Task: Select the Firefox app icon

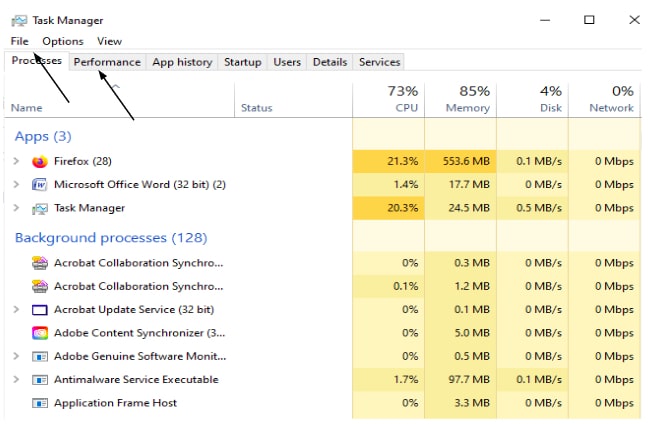Action: [x=40, y=161]
